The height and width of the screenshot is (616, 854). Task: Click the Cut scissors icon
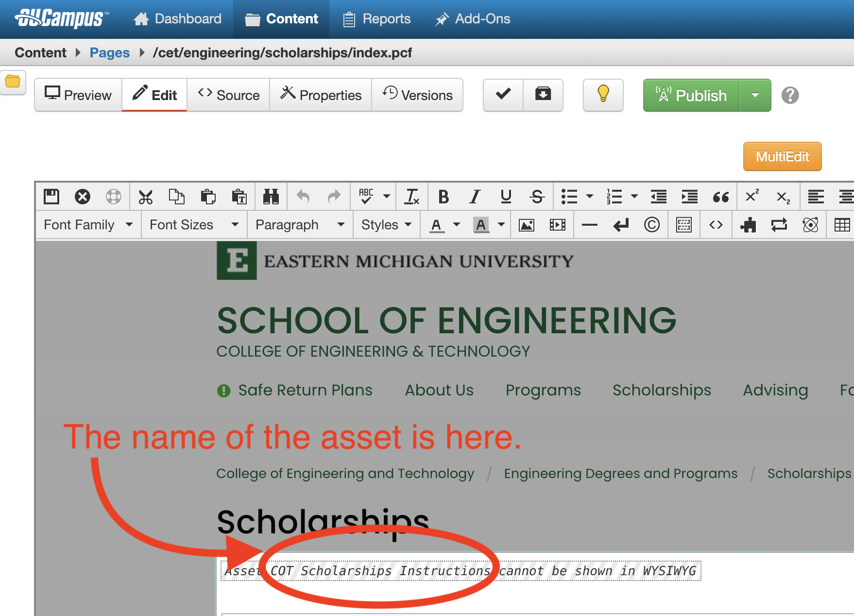146,197
